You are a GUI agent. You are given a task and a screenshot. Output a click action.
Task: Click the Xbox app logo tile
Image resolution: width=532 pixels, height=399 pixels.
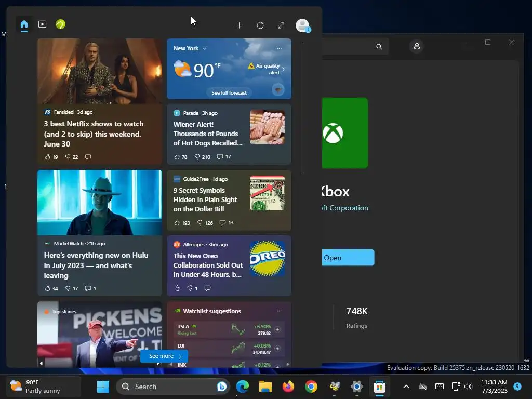345,133
